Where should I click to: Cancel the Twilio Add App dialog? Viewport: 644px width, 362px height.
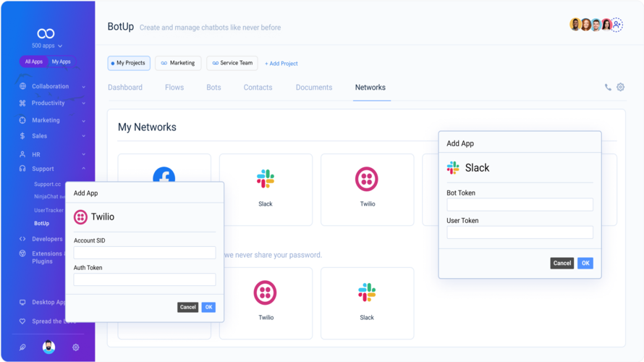coord(187,307)
